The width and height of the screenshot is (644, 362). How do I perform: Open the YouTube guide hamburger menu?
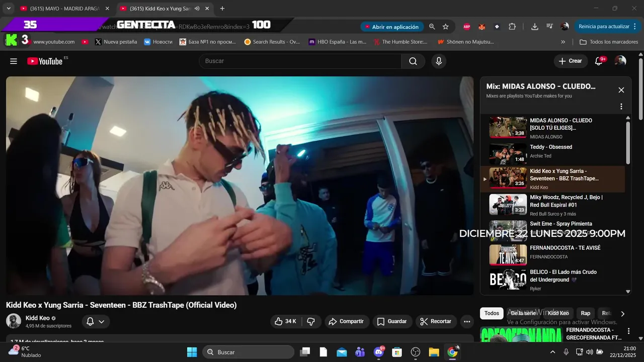tap(14, 61)
